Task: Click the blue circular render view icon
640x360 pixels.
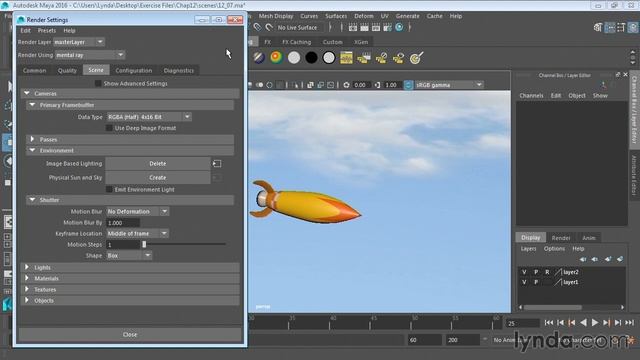Action: [399, 27]
